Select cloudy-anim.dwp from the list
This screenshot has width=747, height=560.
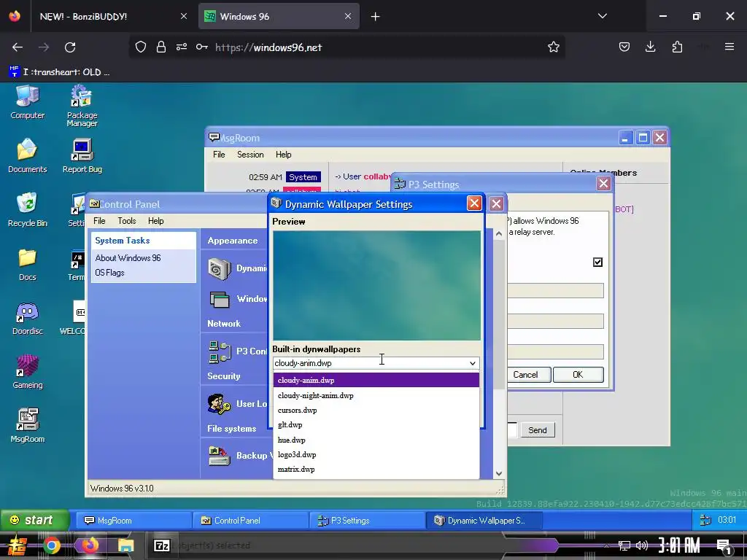(x=376, y=380)
